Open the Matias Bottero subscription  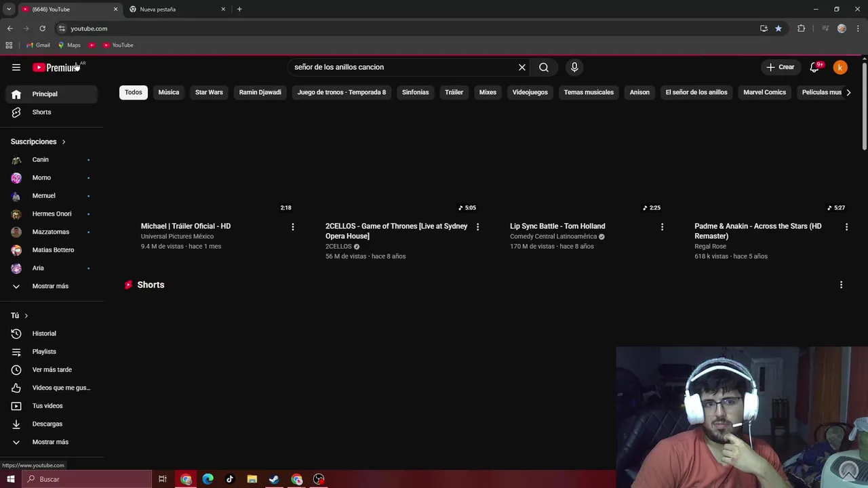[52, 250]
